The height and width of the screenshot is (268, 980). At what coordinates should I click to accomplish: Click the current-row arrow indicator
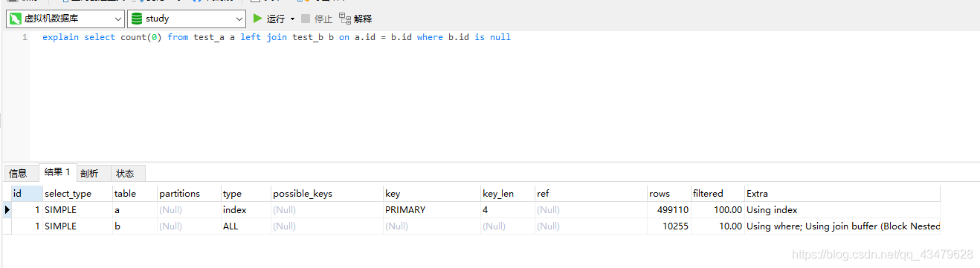click(7, 210)
